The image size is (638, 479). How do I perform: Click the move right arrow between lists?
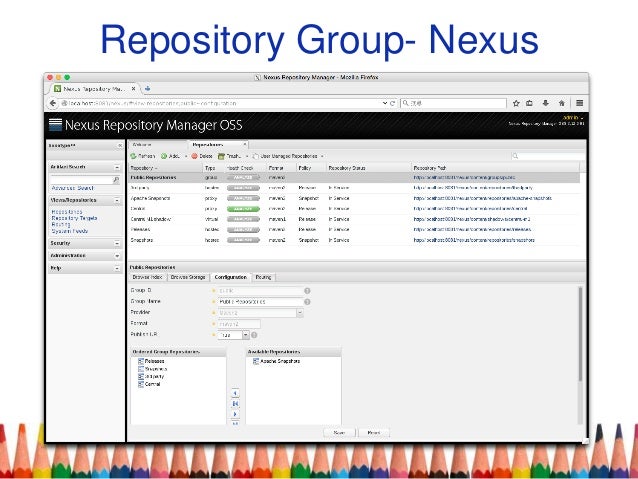point(235,414)
